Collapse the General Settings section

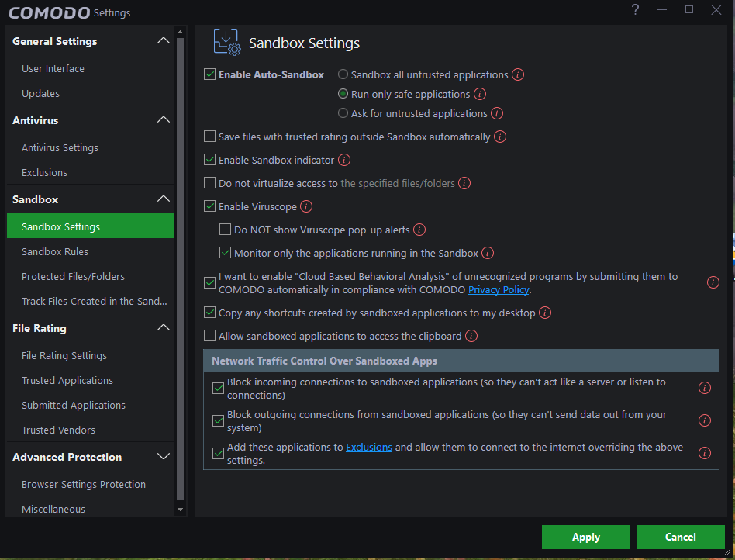[x=163, y=41]
